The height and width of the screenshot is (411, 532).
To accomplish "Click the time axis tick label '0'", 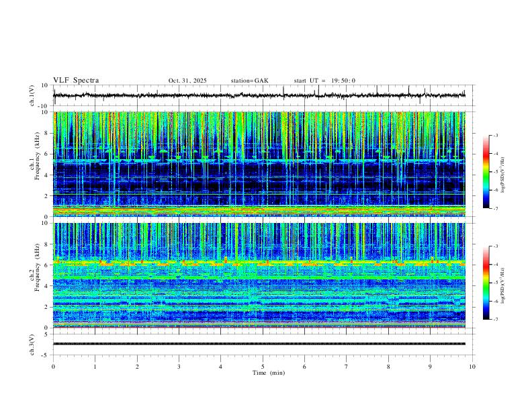I will click(x=53, y=367).
